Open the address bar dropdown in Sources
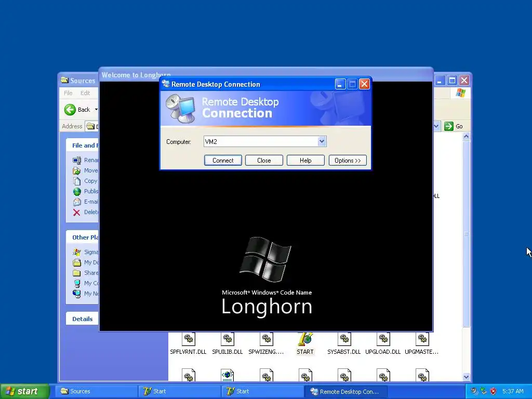Viewport: 532px width, 399px height. coord(436,126)
